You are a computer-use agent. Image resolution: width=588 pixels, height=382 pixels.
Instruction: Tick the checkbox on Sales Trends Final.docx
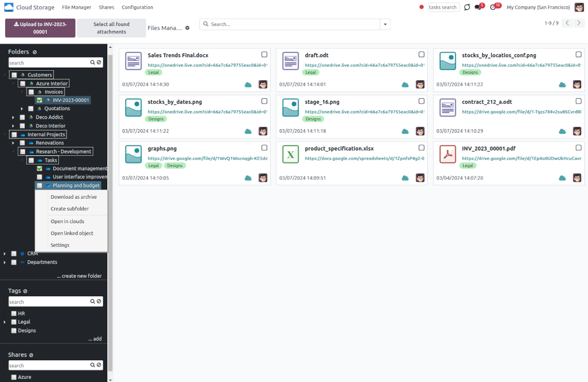coord(264,55)
